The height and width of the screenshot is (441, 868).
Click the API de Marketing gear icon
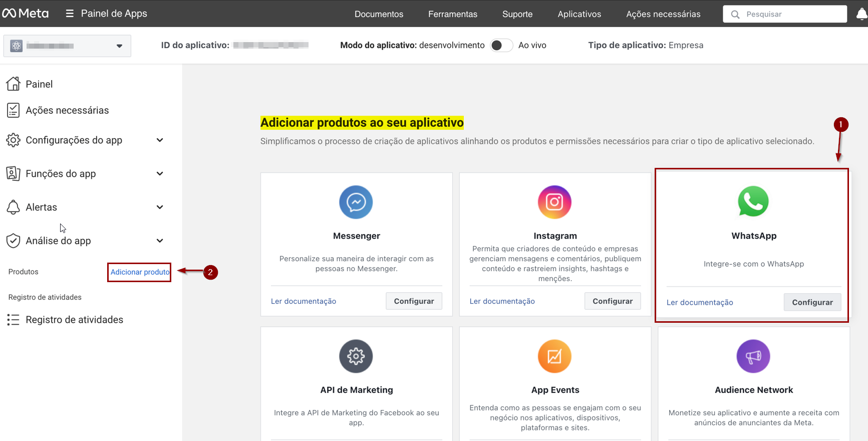point(356,356)
